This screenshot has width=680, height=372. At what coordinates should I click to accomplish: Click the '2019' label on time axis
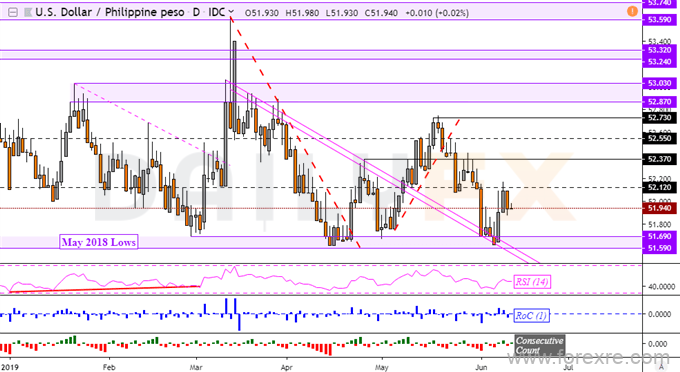10,367
